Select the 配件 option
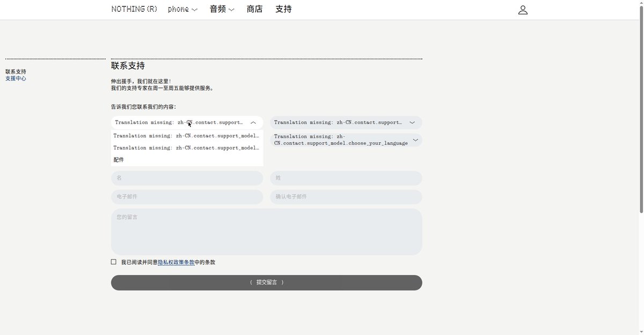 pos(187,160)
